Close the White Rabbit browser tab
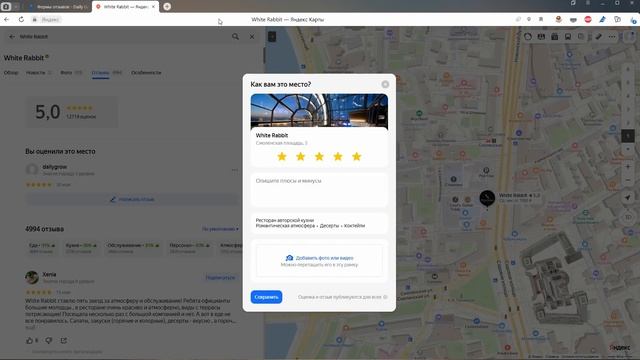The width and height of the screenshot is (640, 360). (x=153, y=7)
